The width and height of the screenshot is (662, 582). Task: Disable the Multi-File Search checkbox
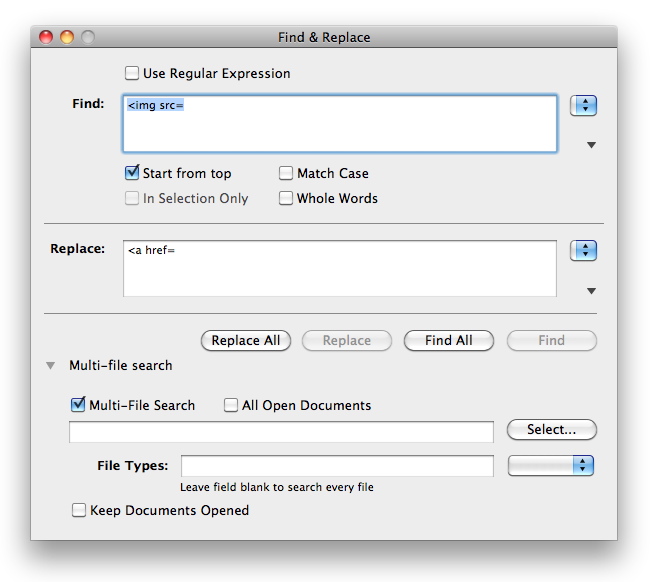(78, 405)
